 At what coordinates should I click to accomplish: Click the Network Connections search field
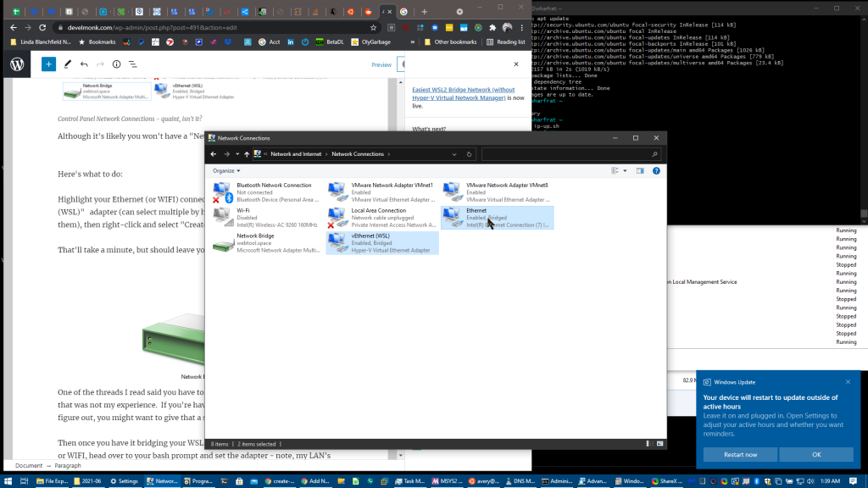click(x=570, y=154)
